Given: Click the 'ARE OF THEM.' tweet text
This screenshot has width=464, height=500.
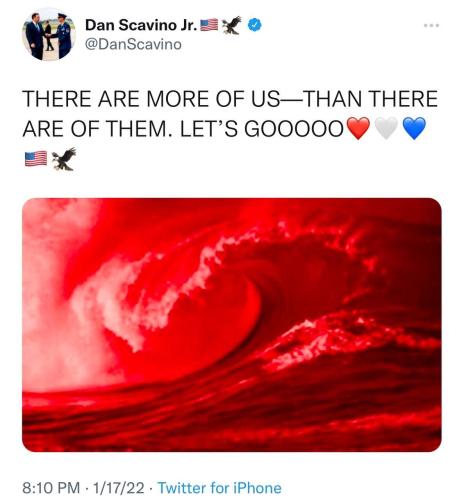Looking at the screenshot, I should point(99,129).
